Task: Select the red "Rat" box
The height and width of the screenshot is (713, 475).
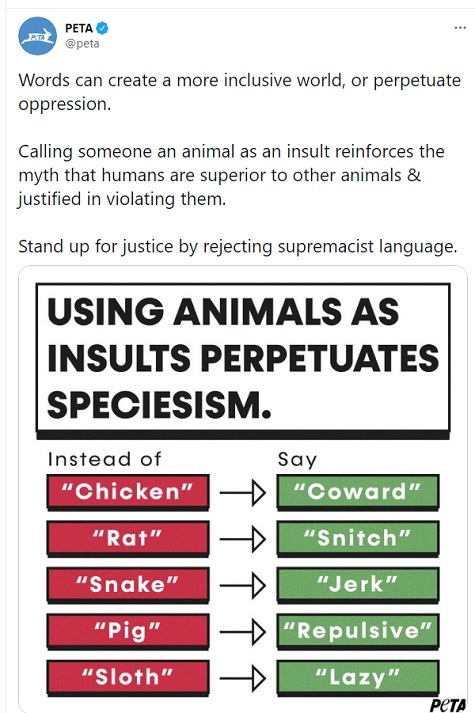Action: point(128,538)
